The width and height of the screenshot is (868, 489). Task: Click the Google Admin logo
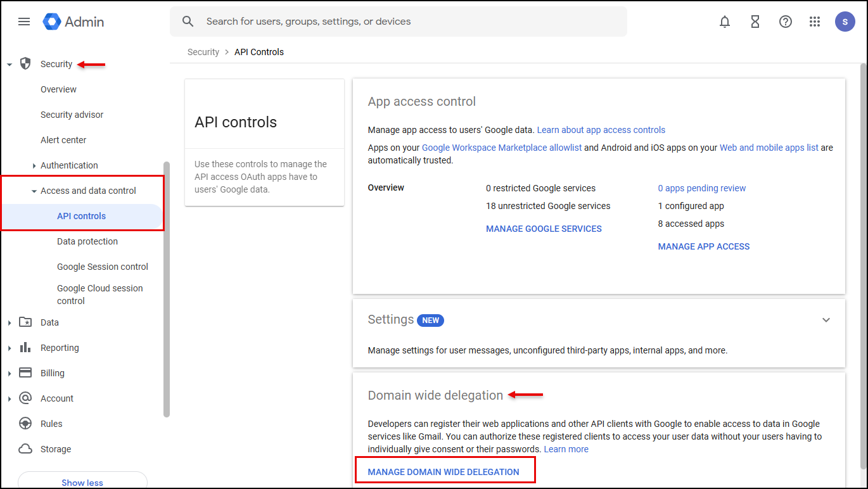point(73,22)
